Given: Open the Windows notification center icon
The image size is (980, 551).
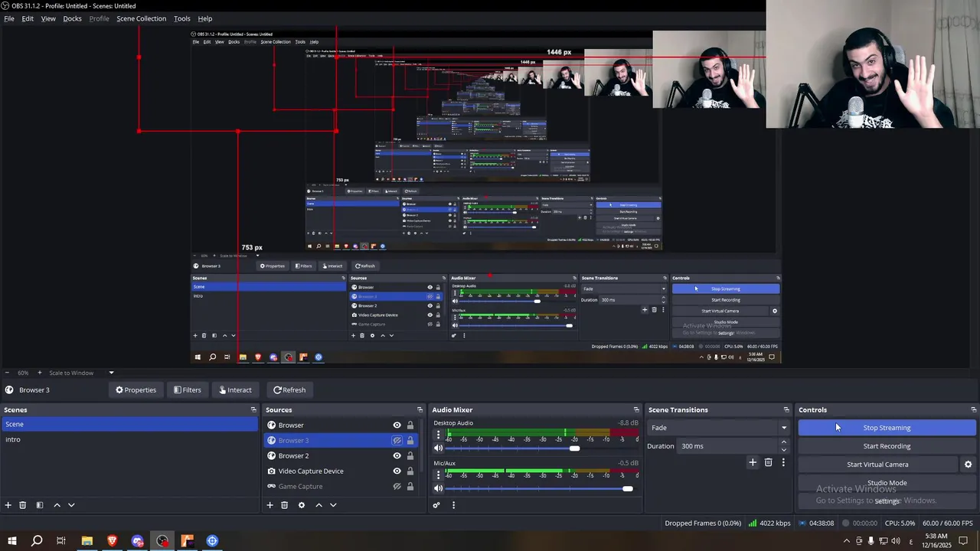Looking at the screenshot, I should pyautogui.click(x=963, y=541).
